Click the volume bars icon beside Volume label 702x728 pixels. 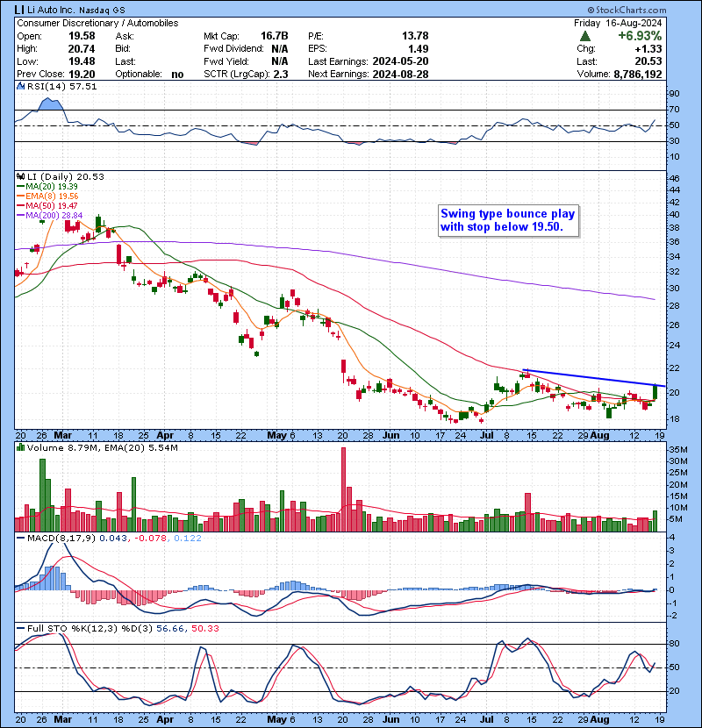click(x=20, y=447)
